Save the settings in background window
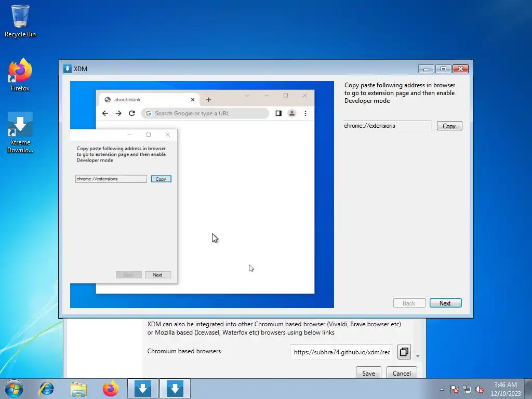Image resolution: width=532 pixels, height=399 pixels. pos(368,373)
